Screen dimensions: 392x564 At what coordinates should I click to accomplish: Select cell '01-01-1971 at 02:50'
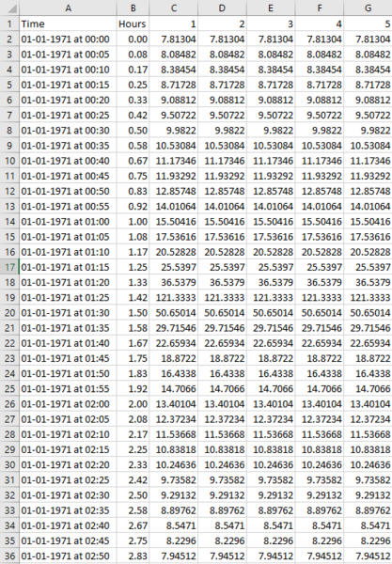tap(68, 556)
